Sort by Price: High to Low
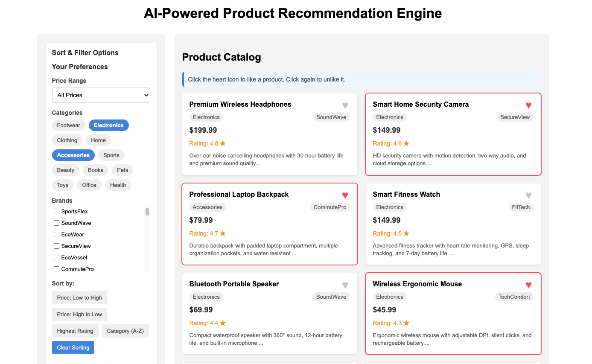This screenshot has height=364, width=592. click(x=79, y=314)
